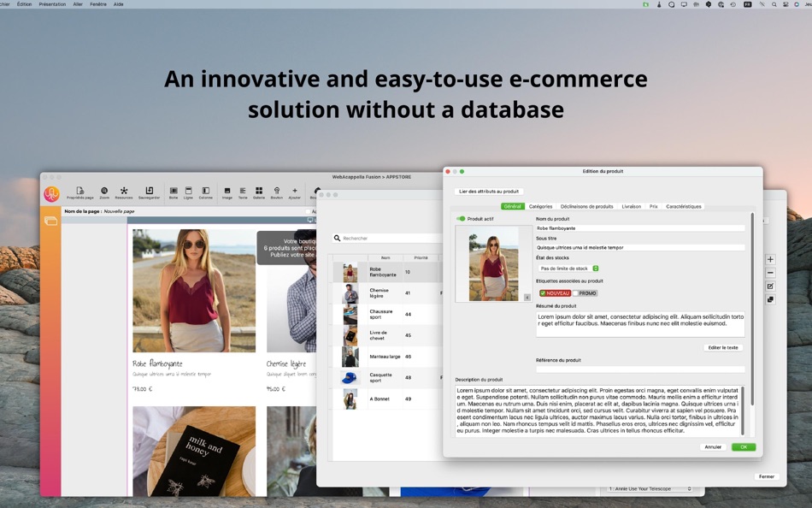Select the Chemise légère product row
Screen dimensions: 812x508
pyautogui.click(x=385, y=293)
